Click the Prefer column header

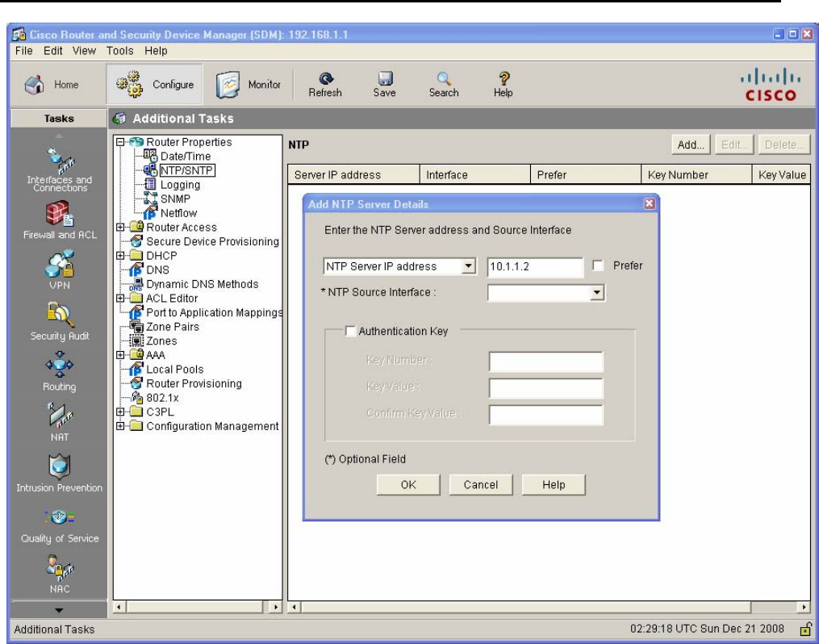coord(586,175)
